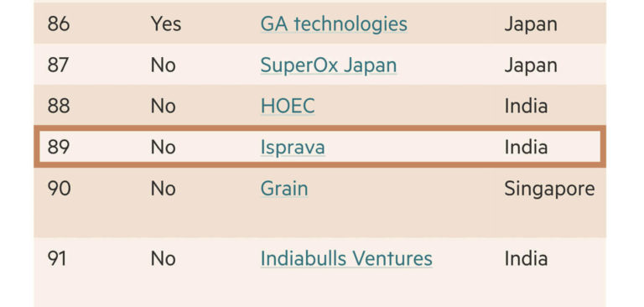This screenshot has width=644, height=307.
Task: Open the SuperOx Japan link
Action: (329, 65)
